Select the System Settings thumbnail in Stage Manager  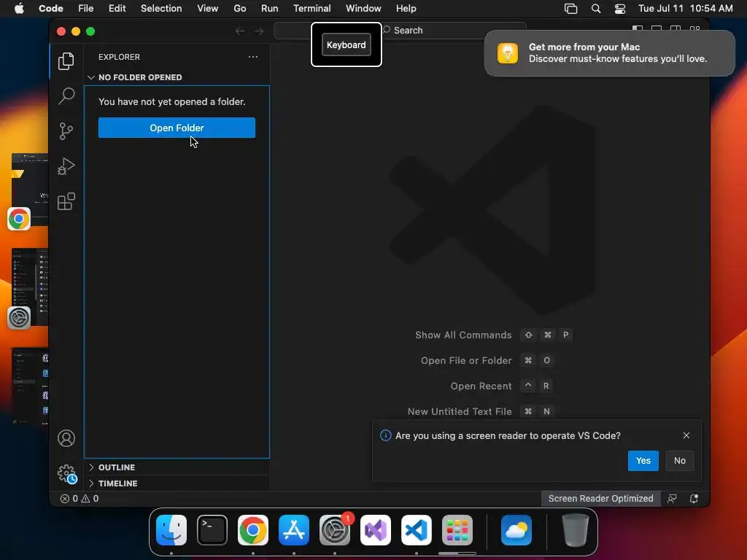29,288
